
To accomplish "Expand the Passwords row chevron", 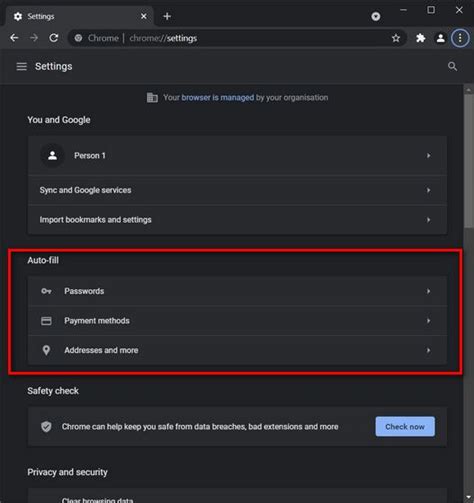I will 428,291.
